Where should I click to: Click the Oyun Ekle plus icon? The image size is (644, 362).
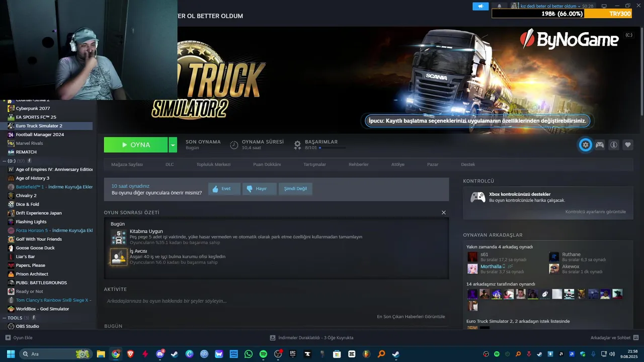(x=8, y=338)
